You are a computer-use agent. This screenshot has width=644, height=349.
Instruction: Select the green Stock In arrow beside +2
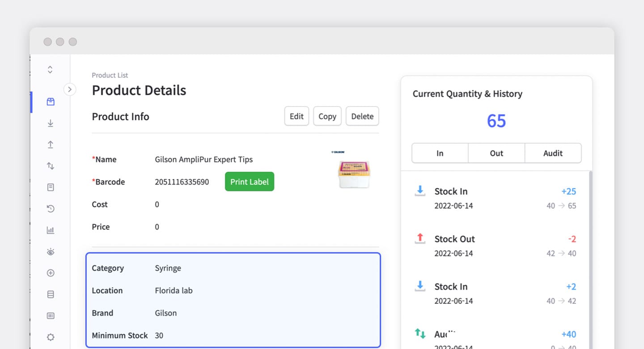coord(419,286)
